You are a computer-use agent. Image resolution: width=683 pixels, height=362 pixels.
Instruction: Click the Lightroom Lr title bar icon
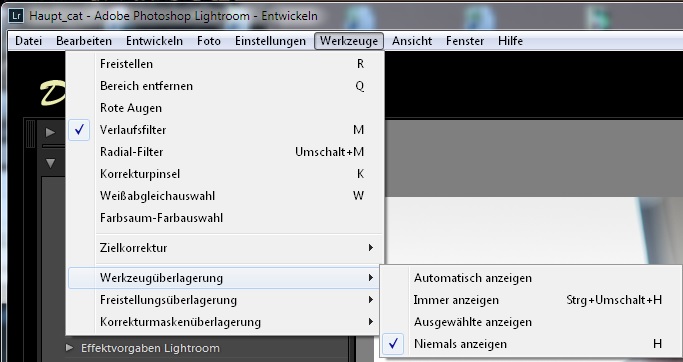(16, 16)
